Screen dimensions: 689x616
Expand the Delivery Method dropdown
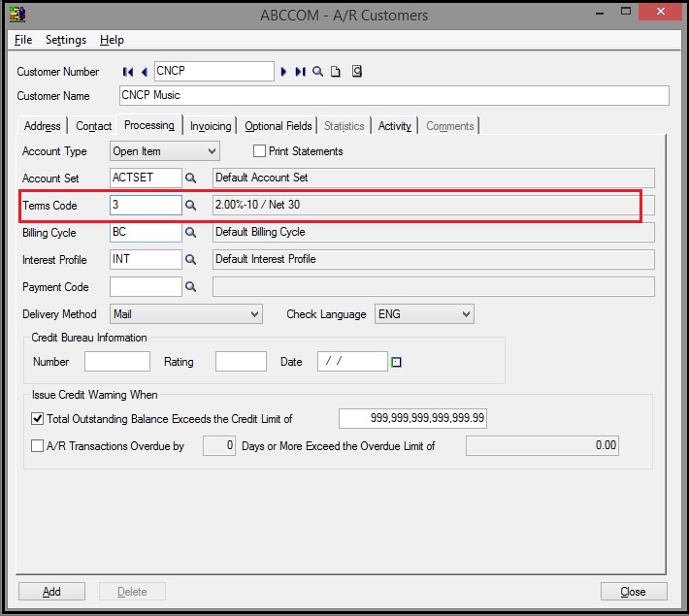pyautogui.click(x=254, y=314)
